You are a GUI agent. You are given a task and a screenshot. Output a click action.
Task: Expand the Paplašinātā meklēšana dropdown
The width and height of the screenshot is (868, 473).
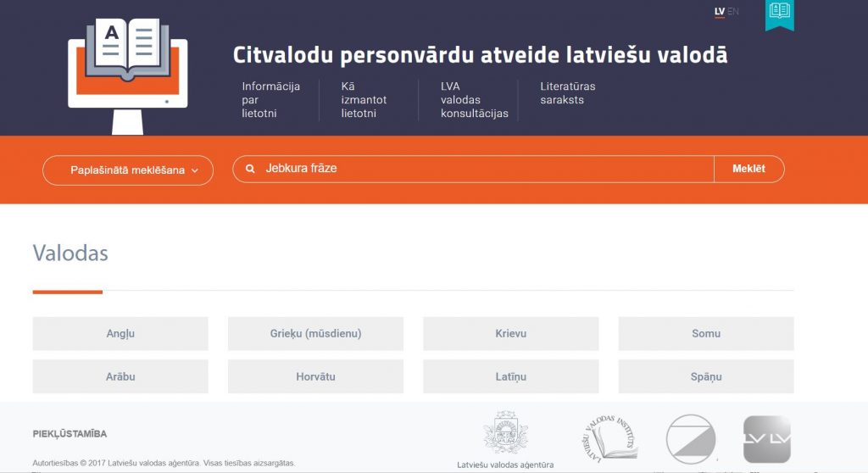(x=128, y=170)
